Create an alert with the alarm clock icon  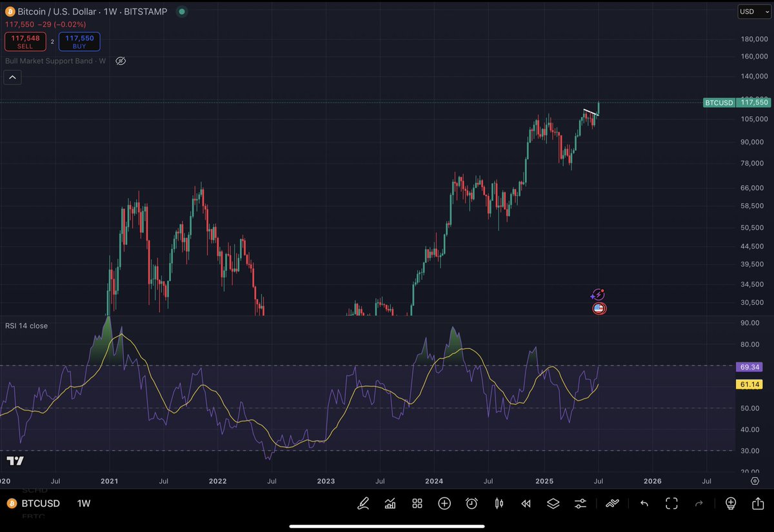coord(471,504)
